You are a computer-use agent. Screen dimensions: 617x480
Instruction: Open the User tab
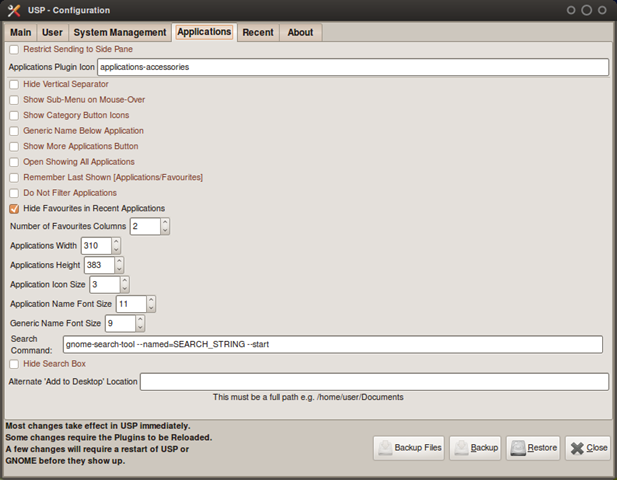52,32
